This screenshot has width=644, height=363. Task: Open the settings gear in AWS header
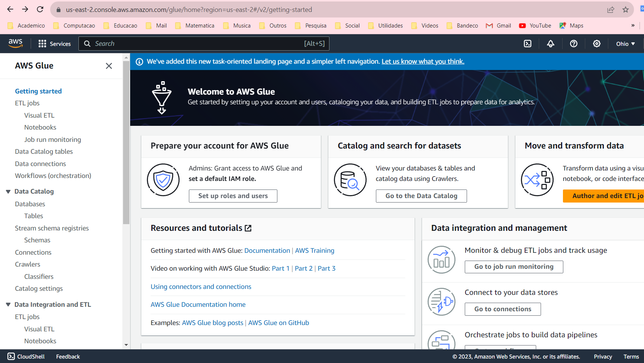(x=597, y=44)
